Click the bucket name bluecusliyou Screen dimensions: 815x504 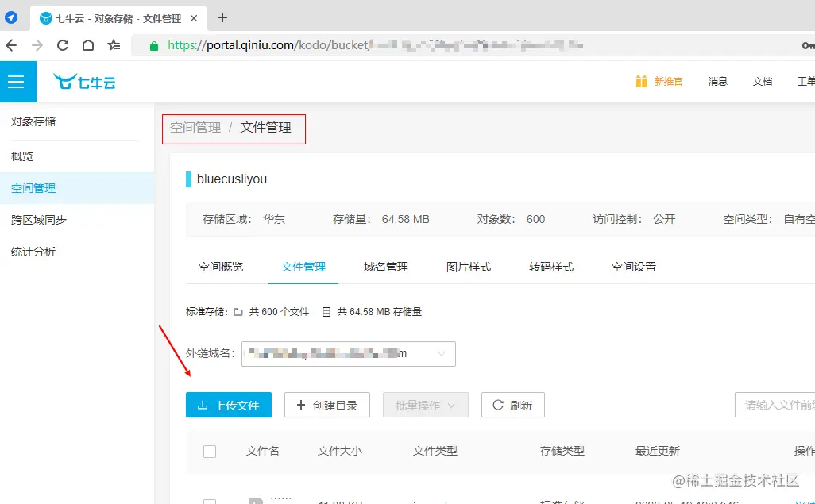(232, 179)
